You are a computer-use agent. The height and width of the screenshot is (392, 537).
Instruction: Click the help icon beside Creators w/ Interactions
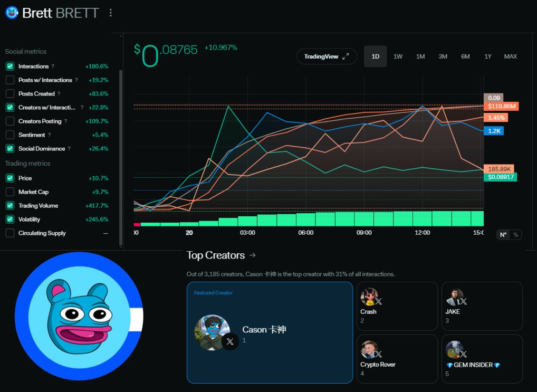(82, 108)
